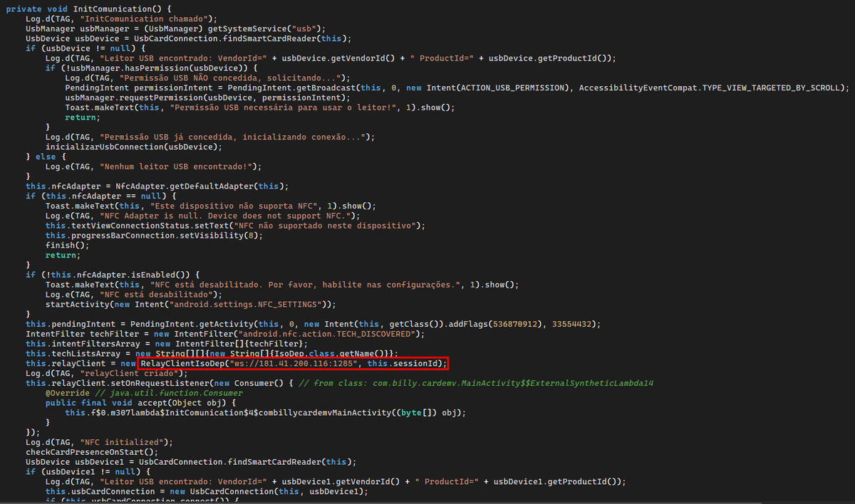Click the inicializarUsbConnection(usbDevice) call
The height and width of the screenshot is (504, 855).
tap(133, 147)
